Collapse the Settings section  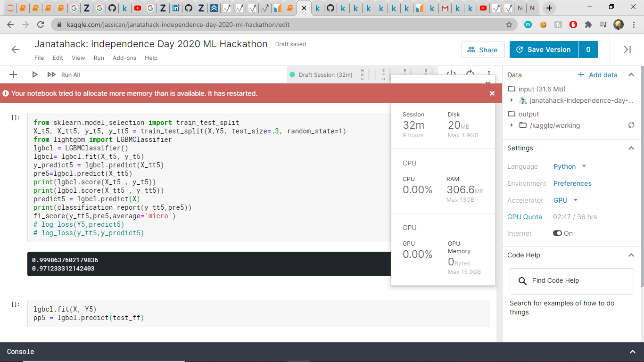631,148
